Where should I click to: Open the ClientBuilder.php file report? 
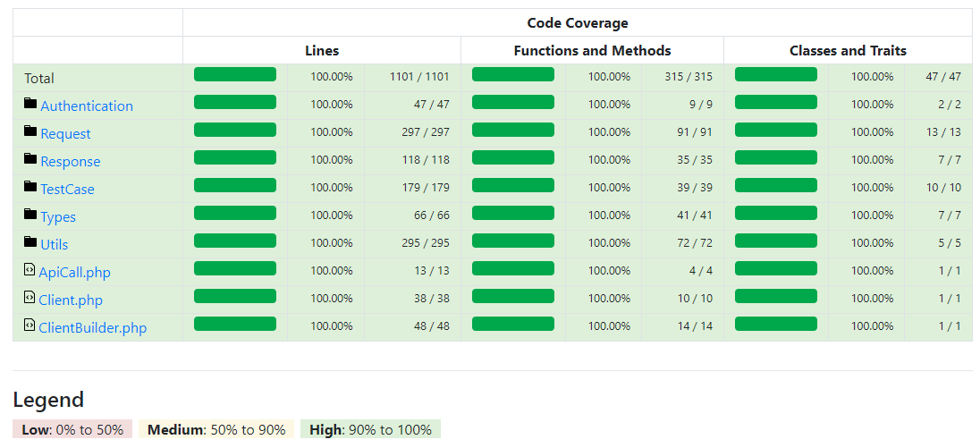[x=92, y=327]
